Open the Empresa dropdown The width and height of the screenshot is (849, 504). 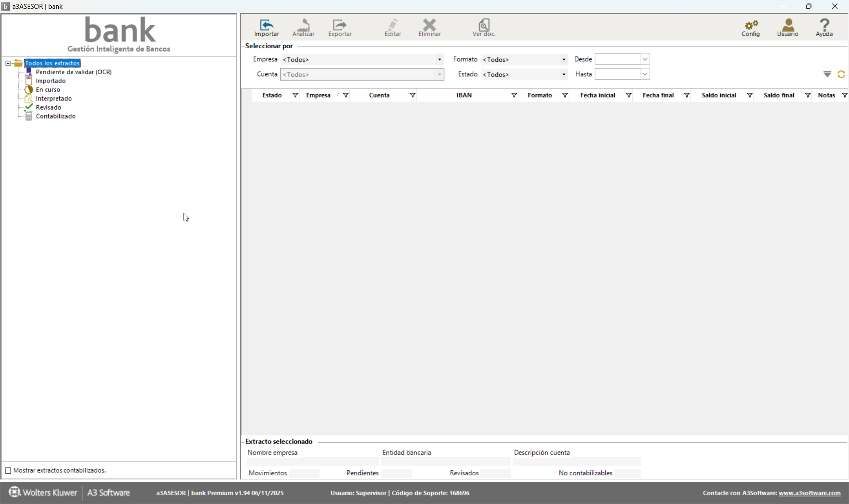pyautogui.click(x=439, y=60)
